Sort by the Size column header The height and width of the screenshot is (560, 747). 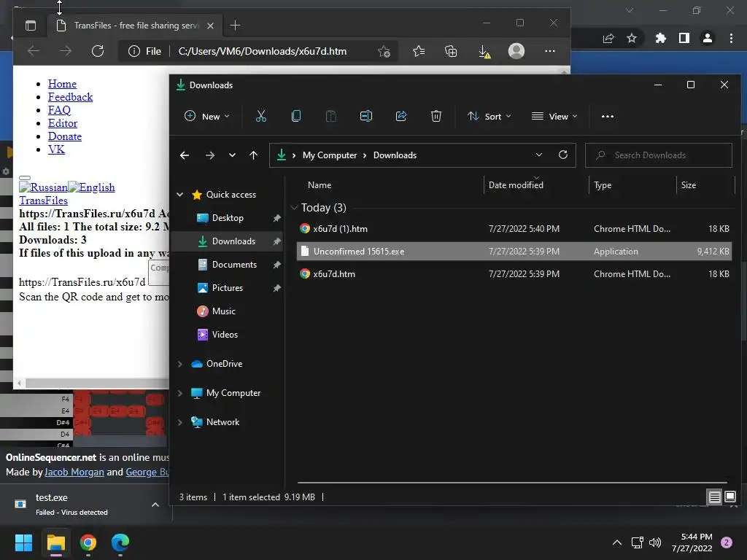click(x=689, y=184)
